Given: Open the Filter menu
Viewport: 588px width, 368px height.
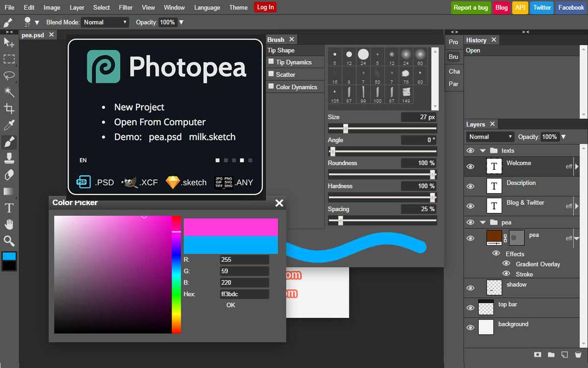Looking at the screenshot, I should click(125, 7).
